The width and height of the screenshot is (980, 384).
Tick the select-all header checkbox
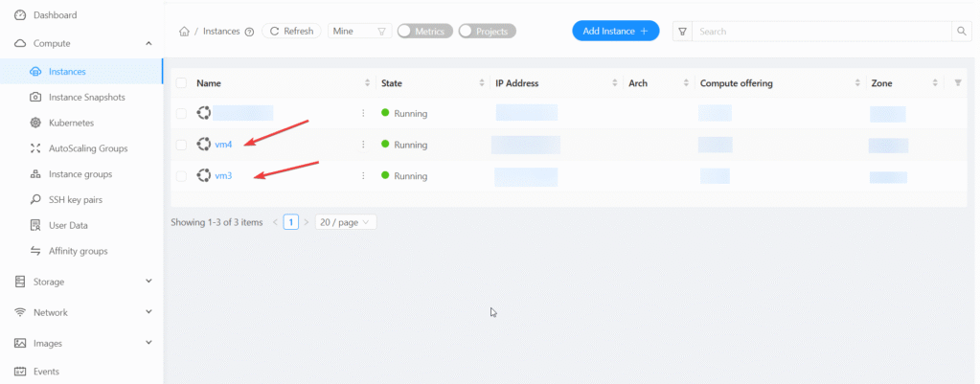[181, 83]
